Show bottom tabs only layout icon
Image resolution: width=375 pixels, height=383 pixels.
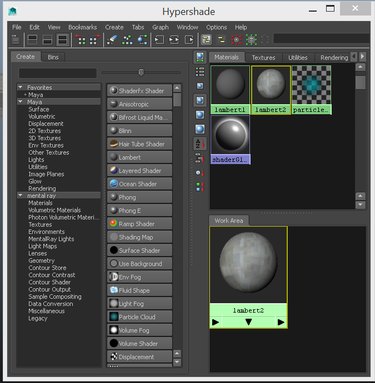pos(47,40)
